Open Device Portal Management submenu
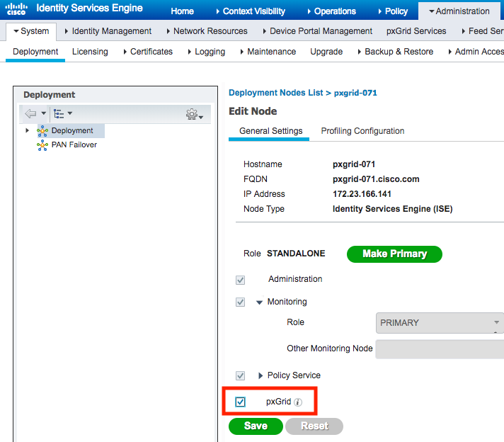The width and height of the screenshot is (504, 442). [x=317, y=31]
